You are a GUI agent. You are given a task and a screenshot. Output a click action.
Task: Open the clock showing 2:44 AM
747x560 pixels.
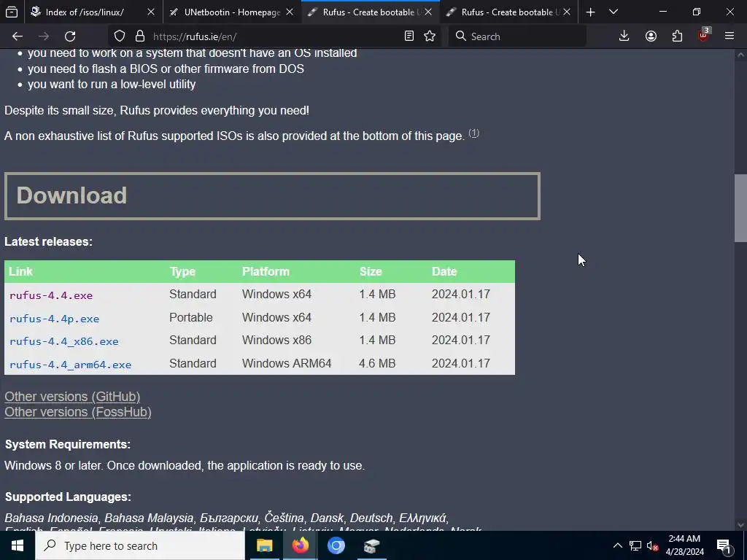coord(684,545)
